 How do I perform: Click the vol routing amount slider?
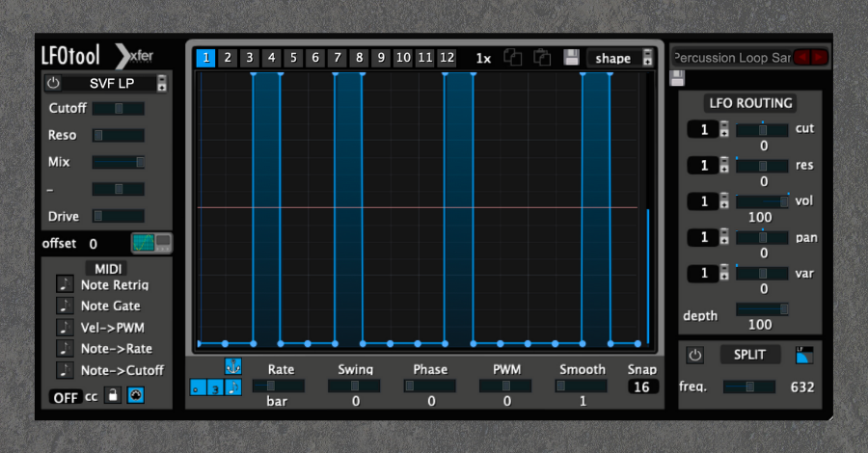[x=762, y=201]
